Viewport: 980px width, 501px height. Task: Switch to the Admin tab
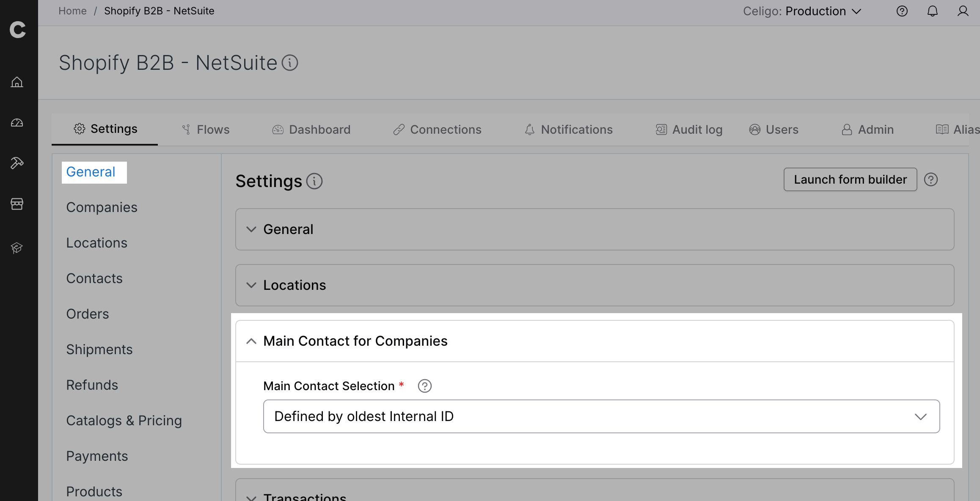pos(867,129)
